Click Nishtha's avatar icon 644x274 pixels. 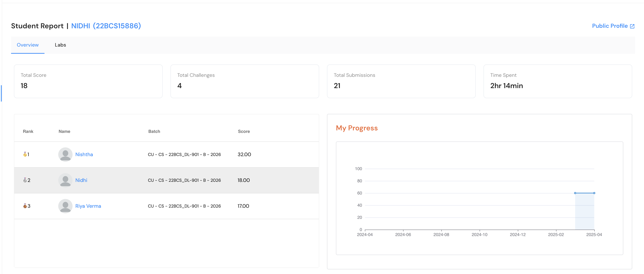tap(65, 155)
